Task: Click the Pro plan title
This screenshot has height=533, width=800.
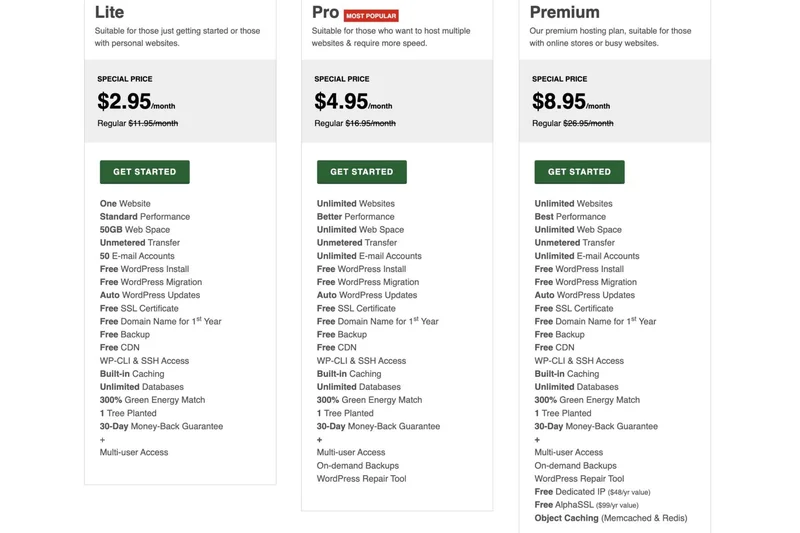Action: [x=325, y=13]
